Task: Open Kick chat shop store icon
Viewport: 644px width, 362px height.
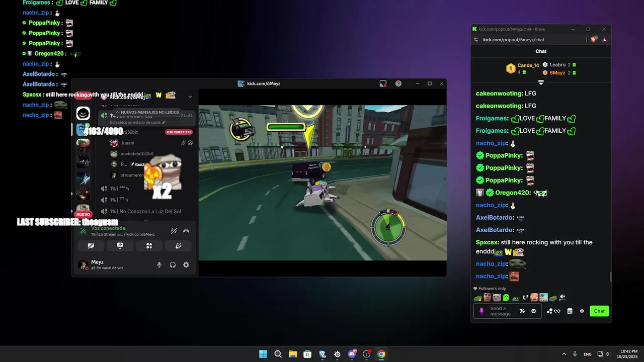Action: [x=570, y=311]
